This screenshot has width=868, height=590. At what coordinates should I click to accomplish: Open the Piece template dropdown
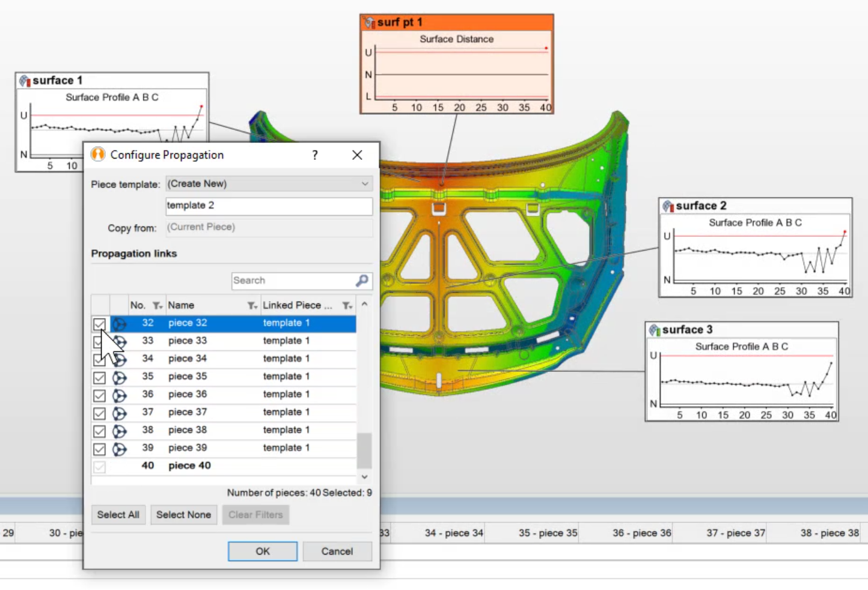click(269, 184)
